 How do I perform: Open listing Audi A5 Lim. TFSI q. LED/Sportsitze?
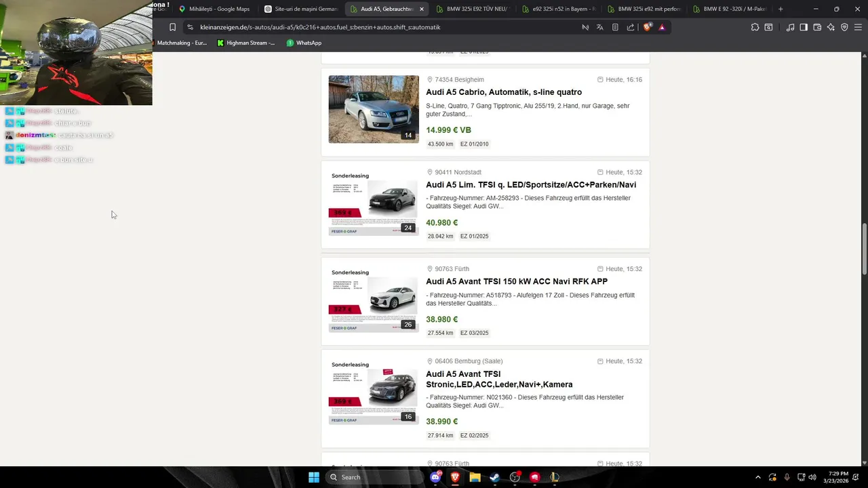531,184
